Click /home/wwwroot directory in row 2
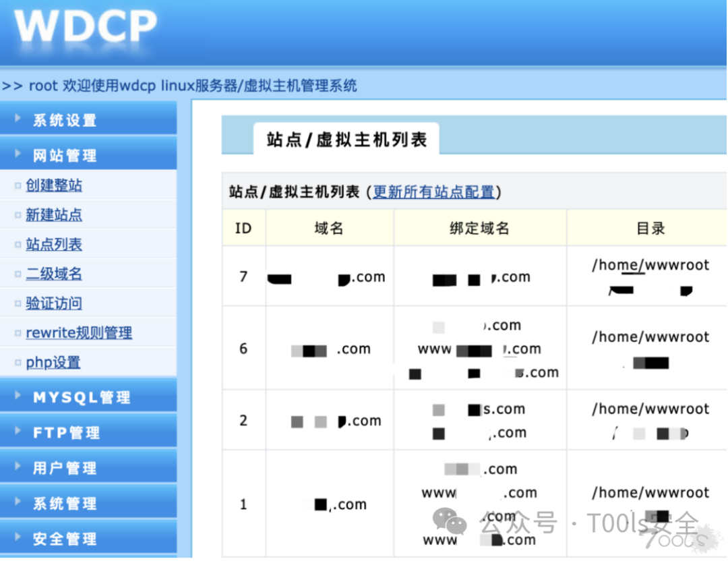This screenshot has width=728, height=561. tap(650, 409)
